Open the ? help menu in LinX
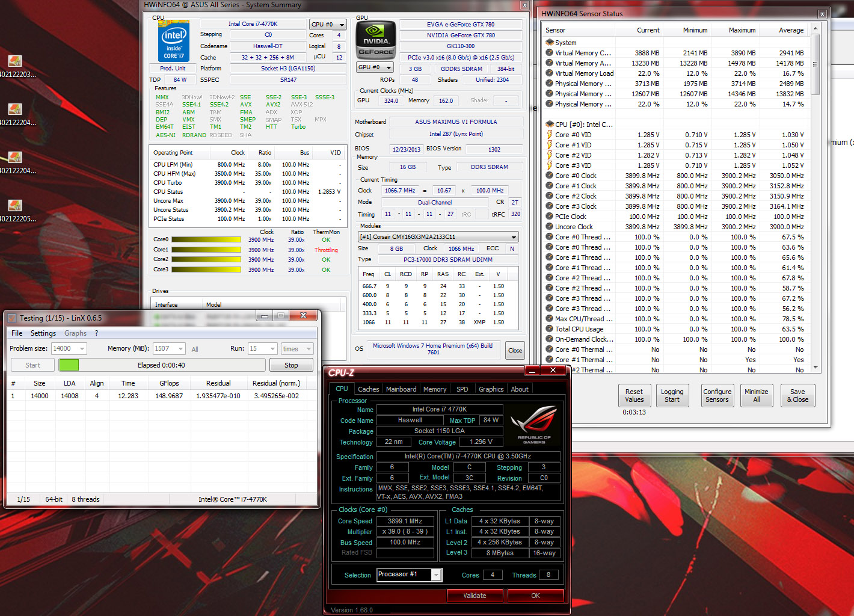The width and height of the screenshot is (854, 616). (x=96, y=333)
